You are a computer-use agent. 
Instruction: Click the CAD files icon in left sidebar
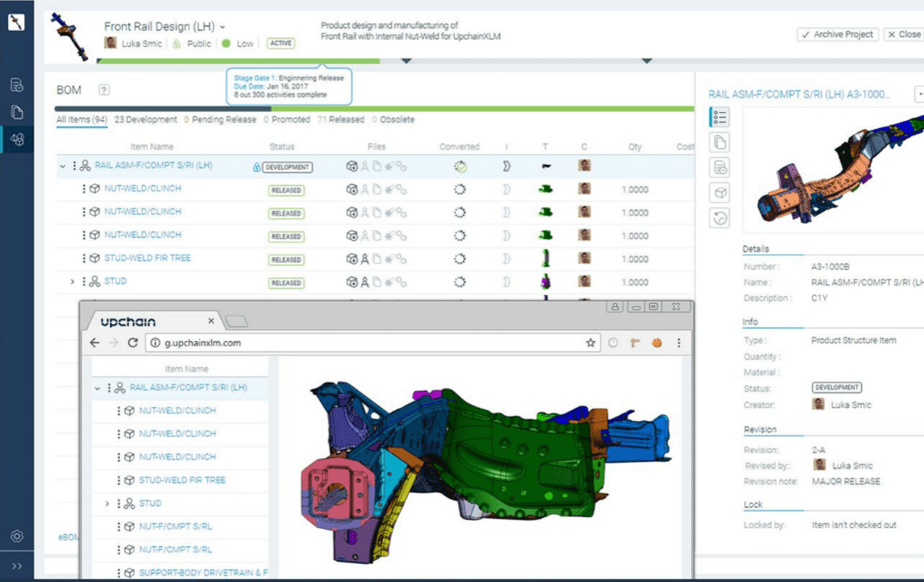click(15, 137)
